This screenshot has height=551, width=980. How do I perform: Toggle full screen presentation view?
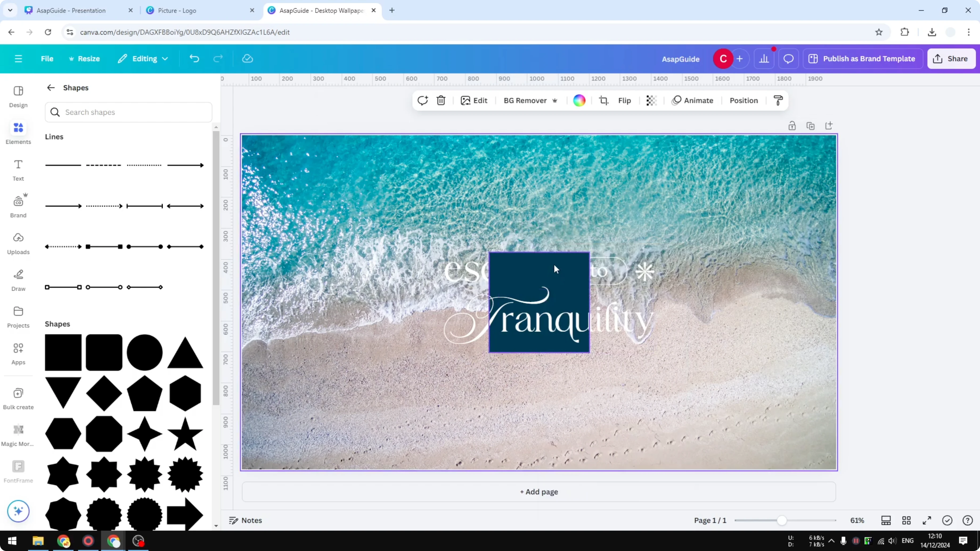(x=927, y=520)
